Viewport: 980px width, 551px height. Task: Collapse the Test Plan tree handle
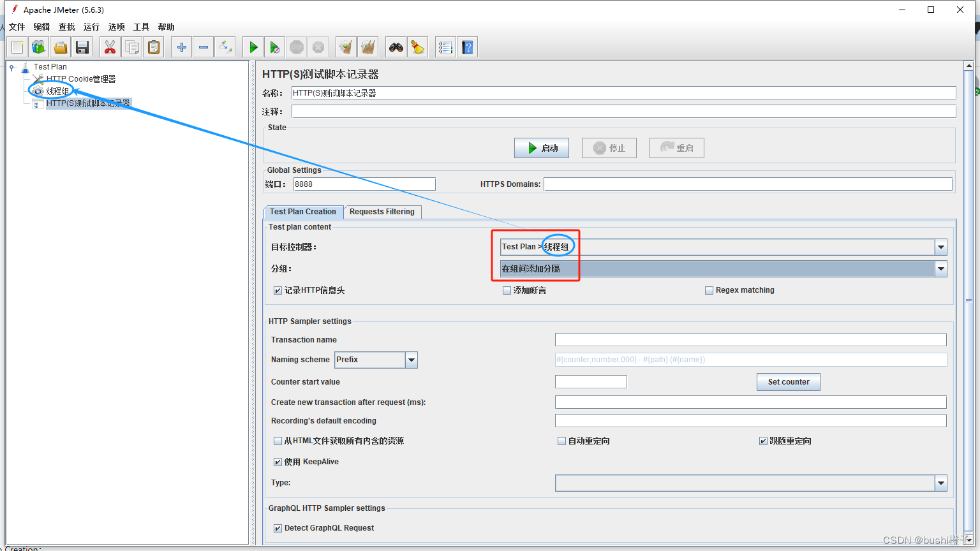(12, 67)
